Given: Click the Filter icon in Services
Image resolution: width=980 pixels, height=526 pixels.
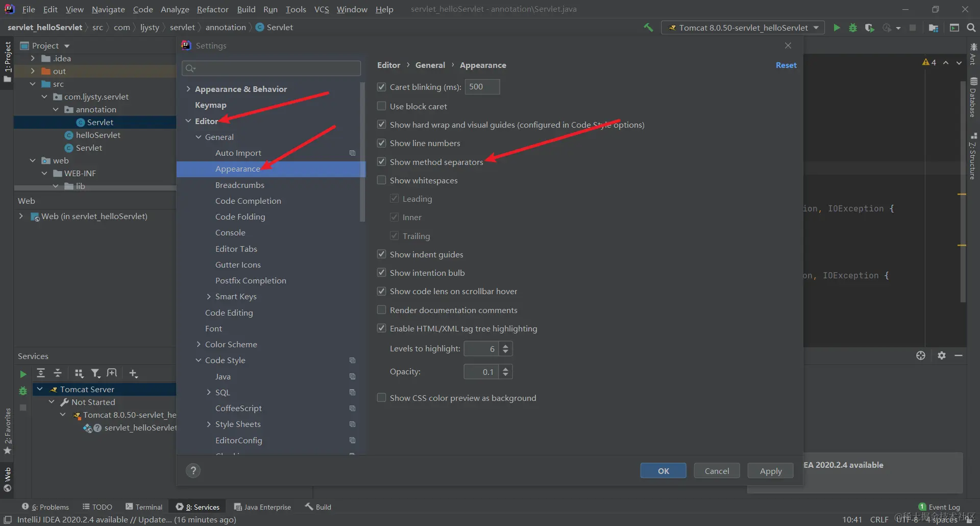Looking at the screenshot, I should pyautogui.click(x=95, y=373).
